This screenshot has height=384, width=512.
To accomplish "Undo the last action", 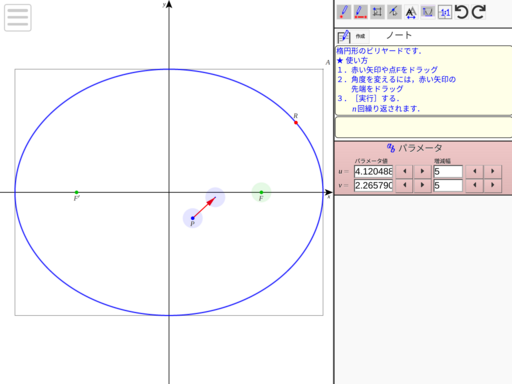I will click(462, 12).
